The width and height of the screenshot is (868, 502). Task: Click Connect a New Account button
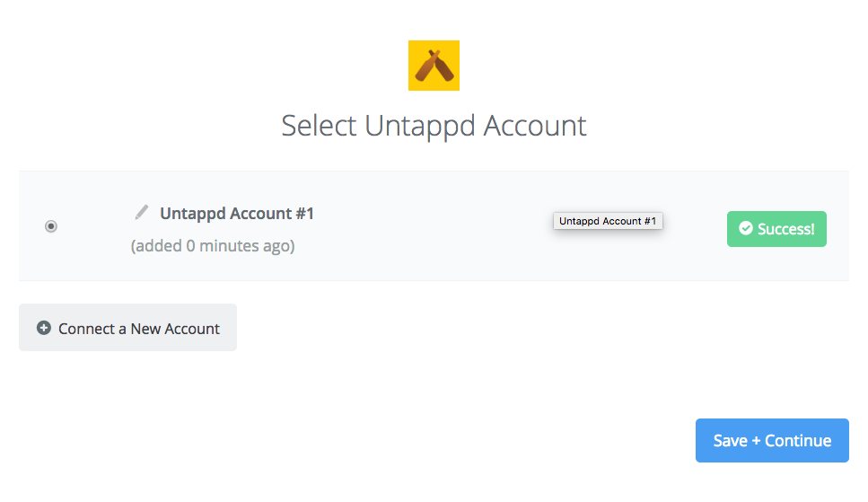pos(127,328)
